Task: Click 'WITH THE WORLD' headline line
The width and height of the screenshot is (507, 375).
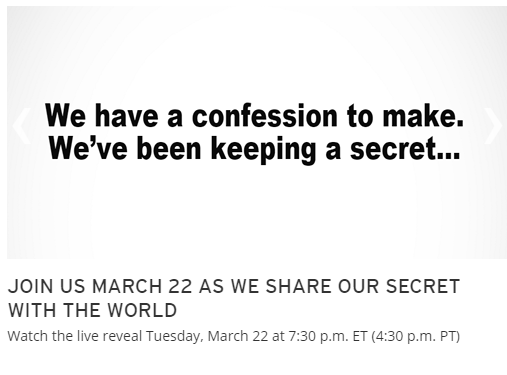Action: pyautogui.click(x=92, y=310)
